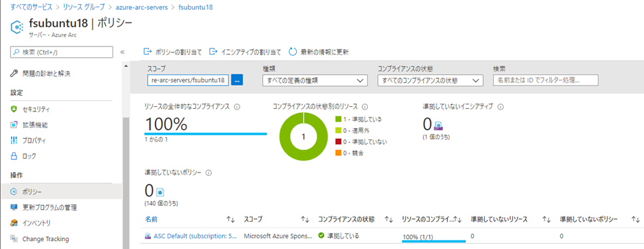Open scope picker with ellipsis button
Image resolution: width=644 pixels, height=249 pixels.
coord(237,80)
